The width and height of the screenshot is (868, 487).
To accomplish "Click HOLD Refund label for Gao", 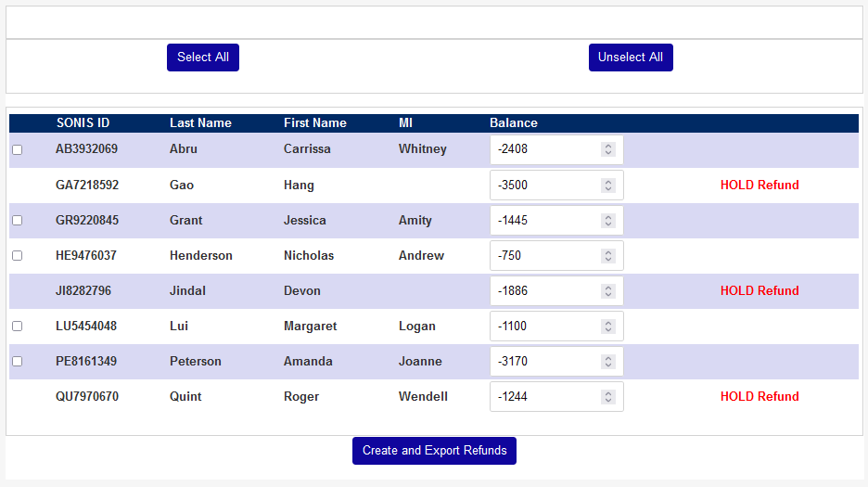I will click(759, 185).
